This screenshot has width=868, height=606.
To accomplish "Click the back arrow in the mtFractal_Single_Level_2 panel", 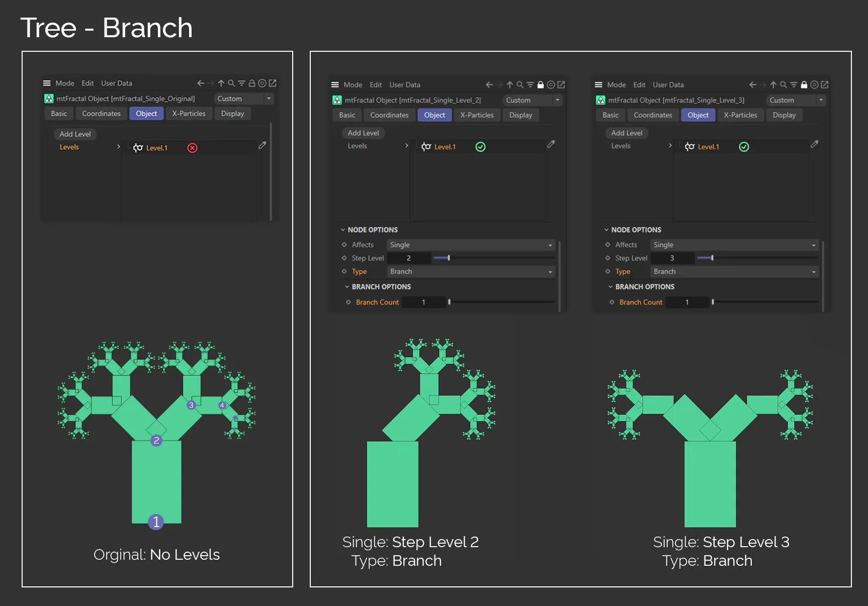I will [489, 85].
